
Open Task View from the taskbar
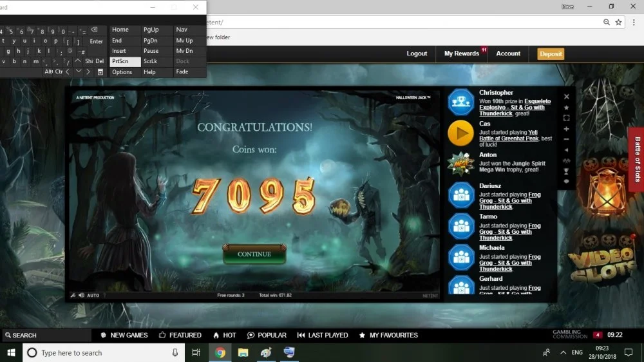tap(196, 352)
